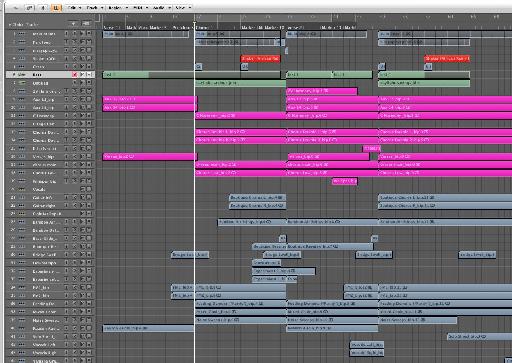
Task: Select the Chords Right track name
Action: (44, 353)
